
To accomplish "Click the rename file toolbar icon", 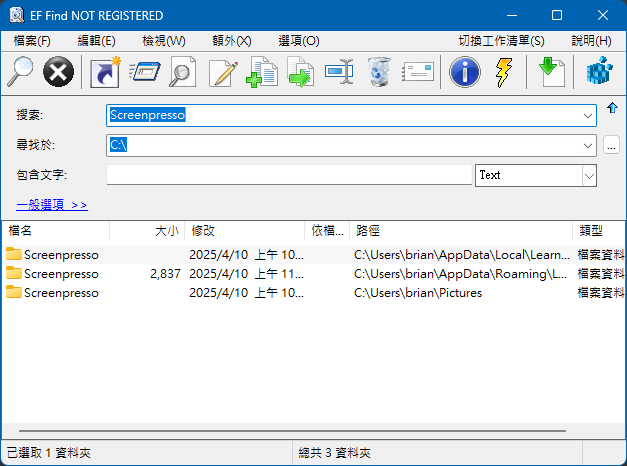I will (340, 72).
